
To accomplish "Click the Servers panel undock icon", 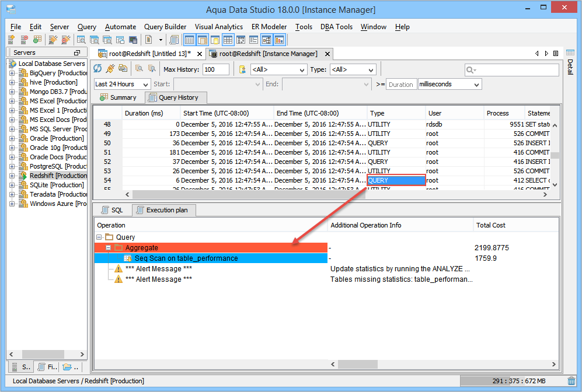I will click(x=77, y=52).
